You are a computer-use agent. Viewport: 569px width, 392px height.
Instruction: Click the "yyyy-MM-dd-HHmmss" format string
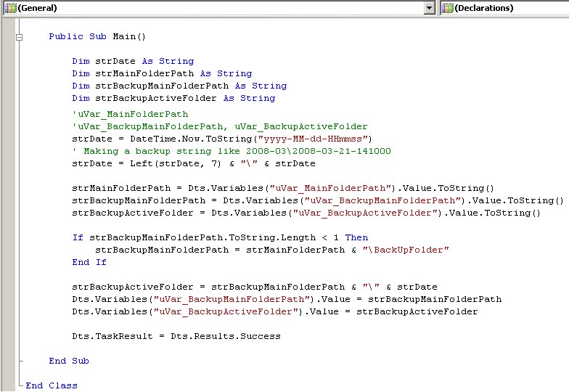click(x=313, y=139)
